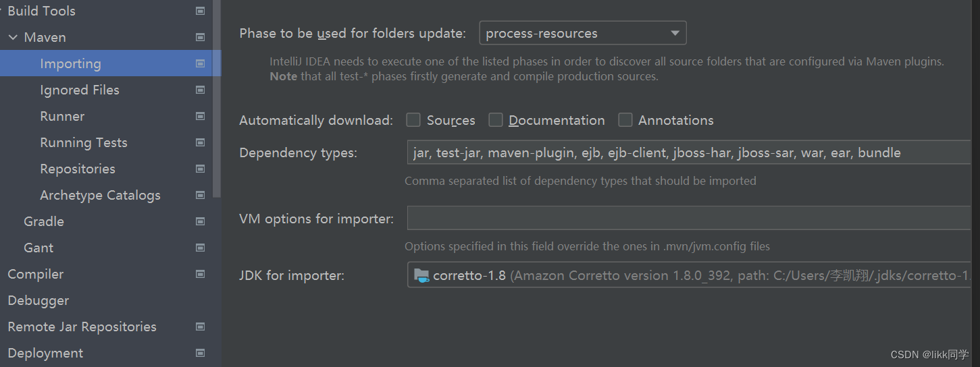Go to Debugger settings
This screenshot has height=367, width=980.
point(38,300)
